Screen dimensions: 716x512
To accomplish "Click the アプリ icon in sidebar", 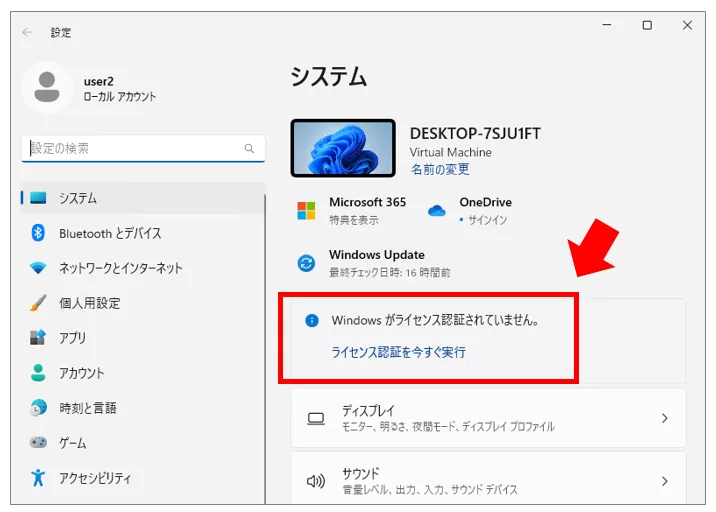I will point(38,337).
